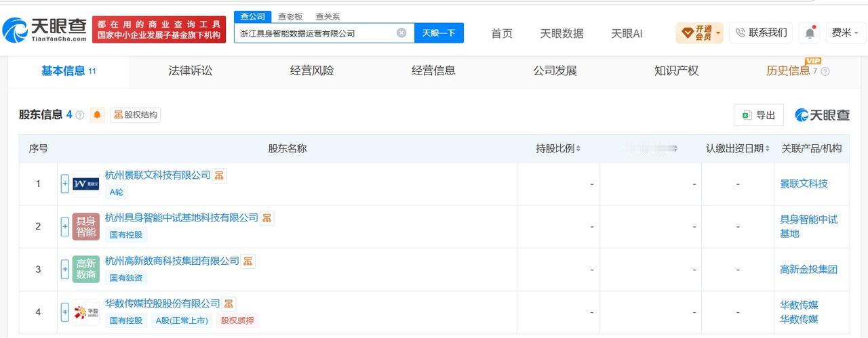This screenshot has width=868, height=338.
Task: Open the 开通会员 VIP diamond button
Action: [x=700, y=33]
